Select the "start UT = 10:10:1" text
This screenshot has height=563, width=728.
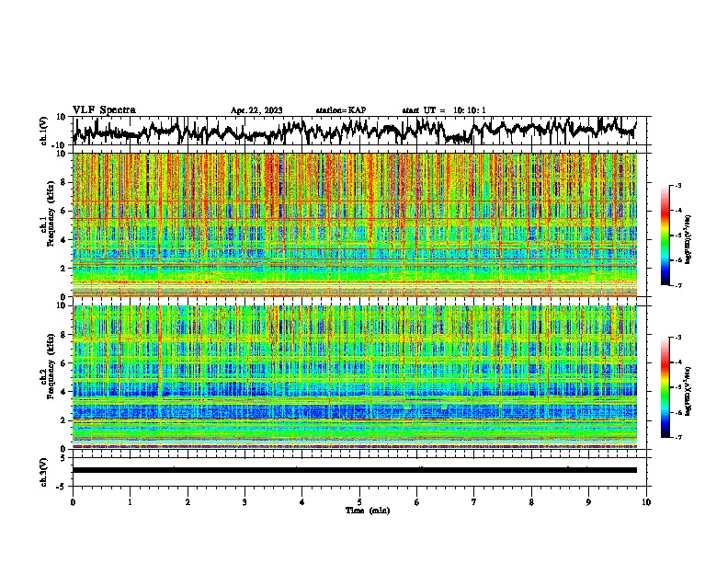click(x=444, y=110)
